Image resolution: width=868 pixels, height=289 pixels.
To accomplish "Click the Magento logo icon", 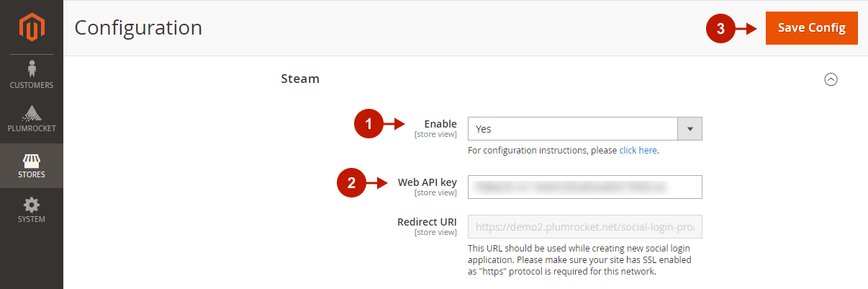I will [32, 27].
